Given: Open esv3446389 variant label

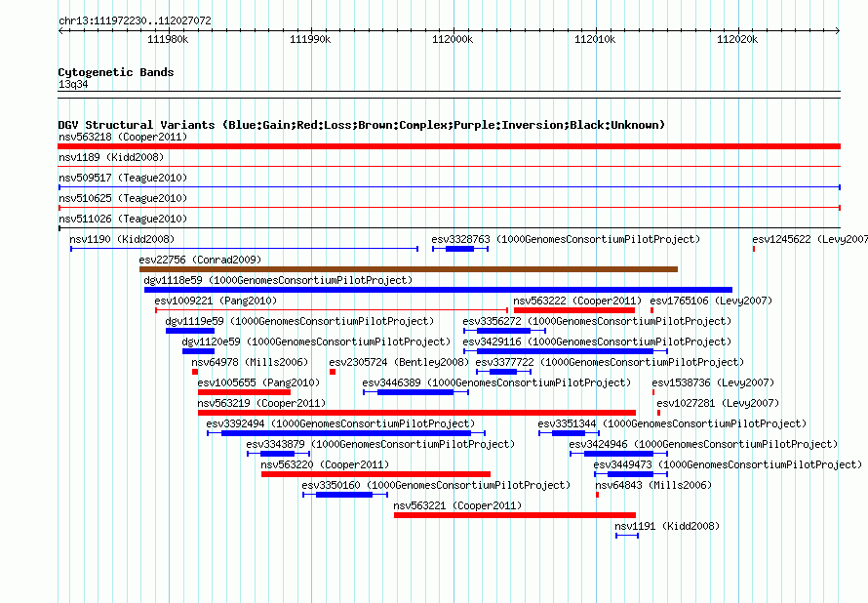Looking at the screenshot, I should [x=496, y=382].
